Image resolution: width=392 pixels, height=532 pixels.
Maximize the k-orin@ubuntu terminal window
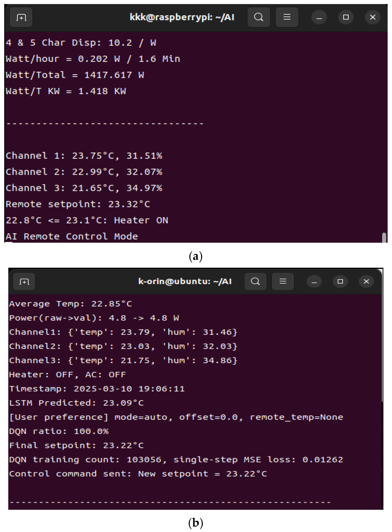340,282
